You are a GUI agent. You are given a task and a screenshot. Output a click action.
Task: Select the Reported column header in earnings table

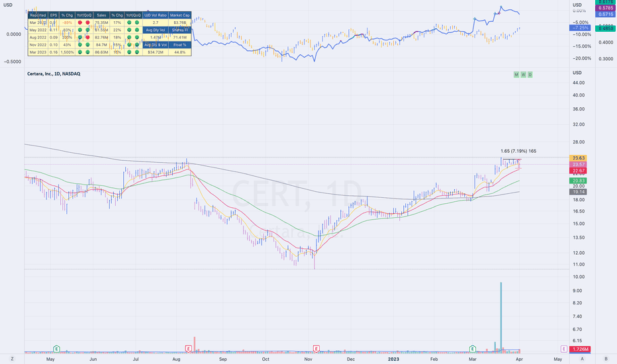point(38,15)
